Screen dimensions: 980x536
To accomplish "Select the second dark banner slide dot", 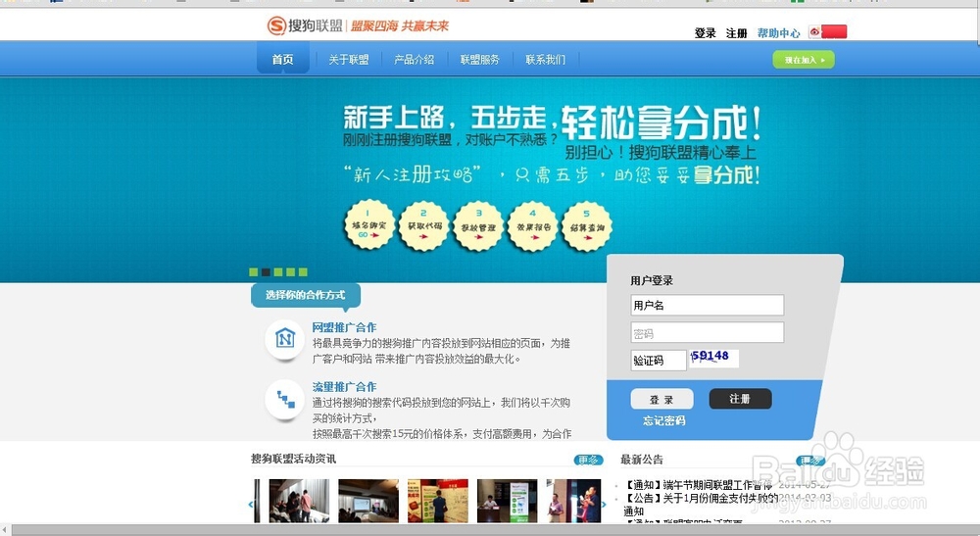I will click(266, 271).
